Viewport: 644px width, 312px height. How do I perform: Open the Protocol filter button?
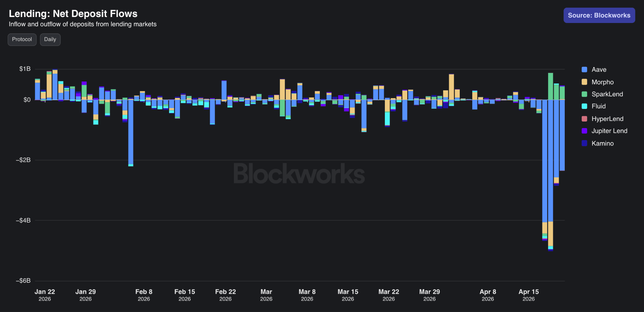click(x=22, y=40)
